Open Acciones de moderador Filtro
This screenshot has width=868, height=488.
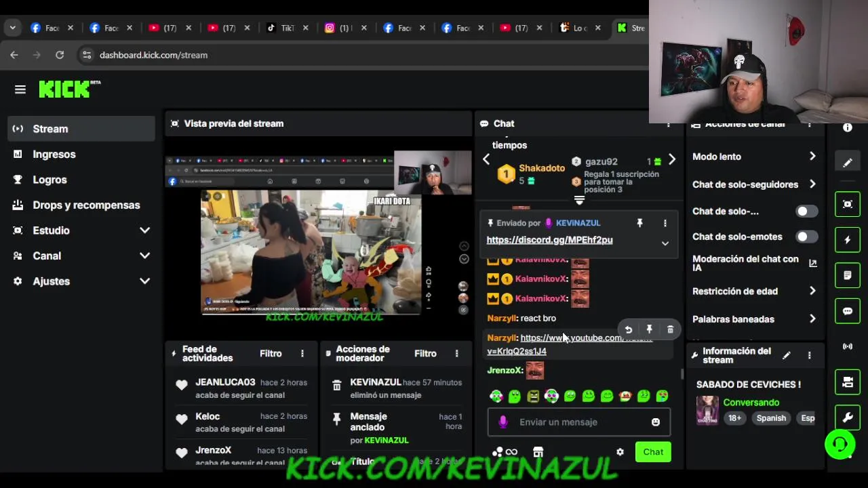[425, 354]
